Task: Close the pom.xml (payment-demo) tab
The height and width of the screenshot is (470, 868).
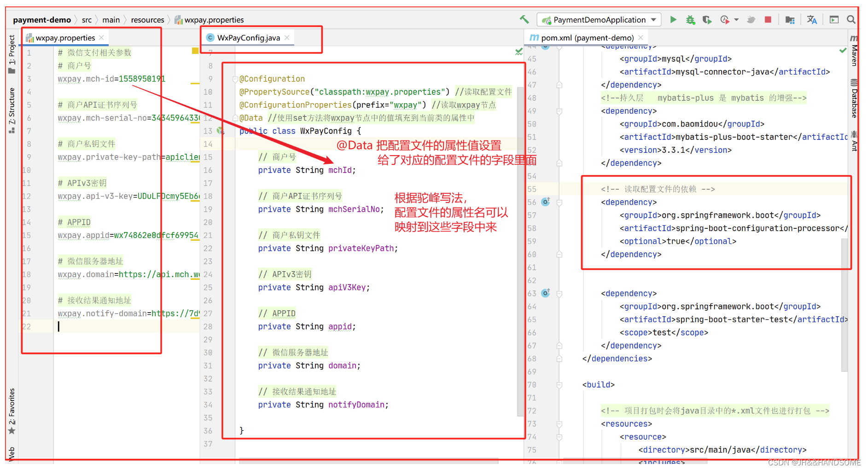Action: pyautogui.click(x=641, y=38)
